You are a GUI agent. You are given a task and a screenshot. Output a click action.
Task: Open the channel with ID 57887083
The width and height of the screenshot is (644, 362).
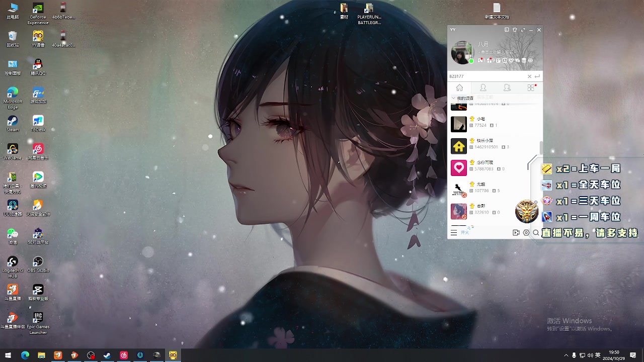point(495,167)
